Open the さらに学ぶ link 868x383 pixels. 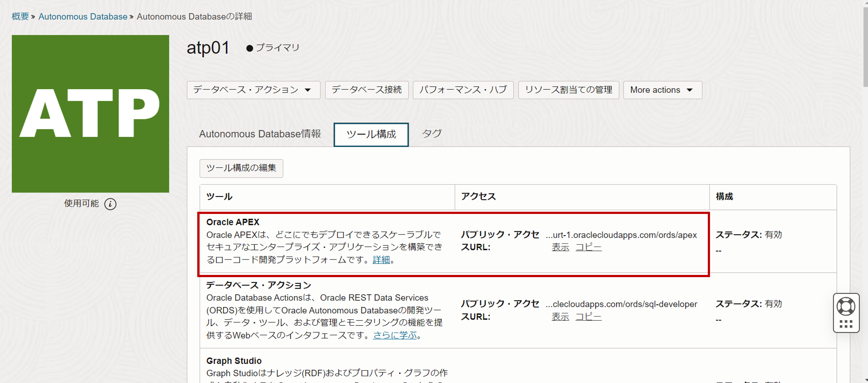tap(395, 335)
